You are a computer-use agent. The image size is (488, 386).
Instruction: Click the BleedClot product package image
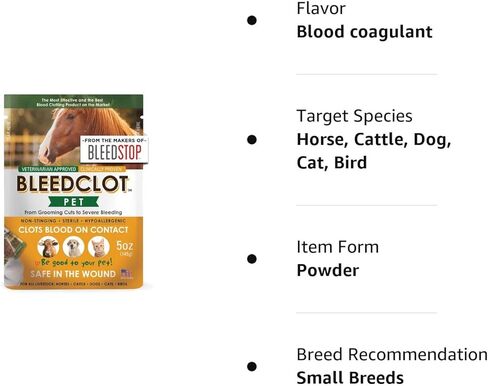pos(74,192)
